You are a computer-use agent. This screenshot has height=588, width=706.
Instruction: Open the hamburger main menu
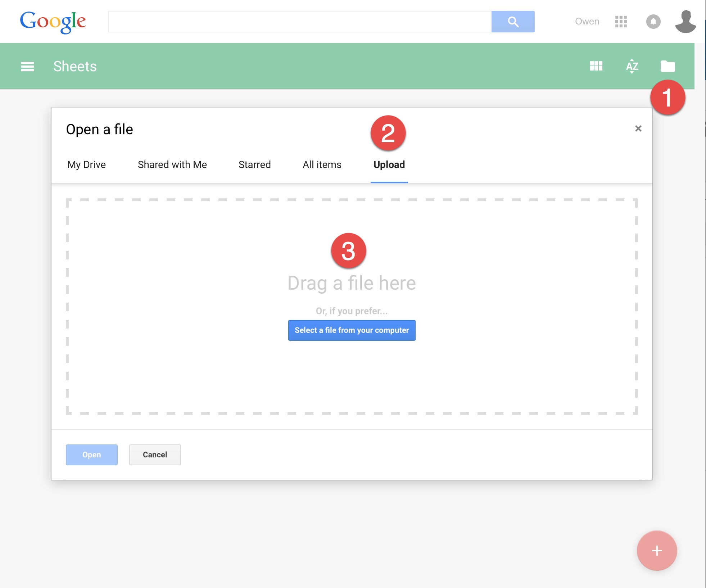click(27, 67)
